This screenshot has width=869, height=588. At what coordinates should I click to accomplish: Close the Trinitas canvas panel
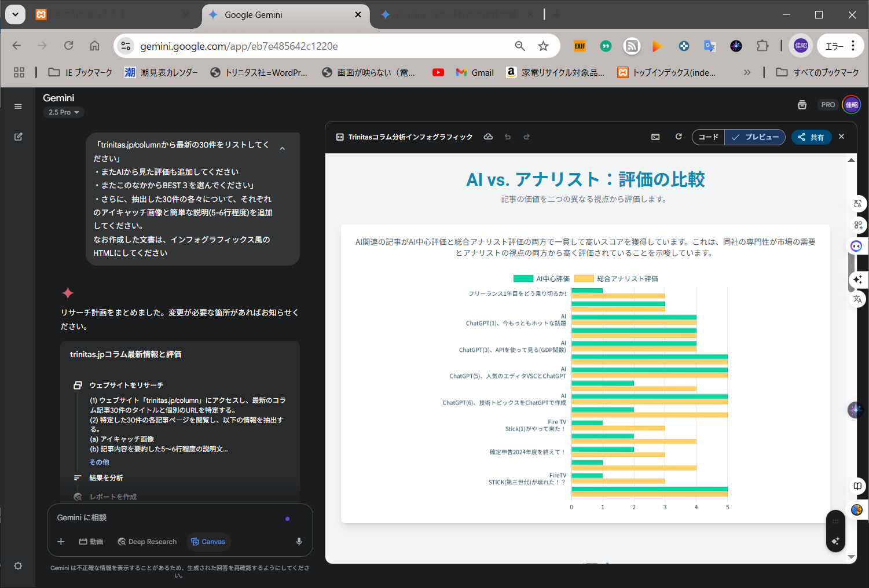[x=841, y=137]
